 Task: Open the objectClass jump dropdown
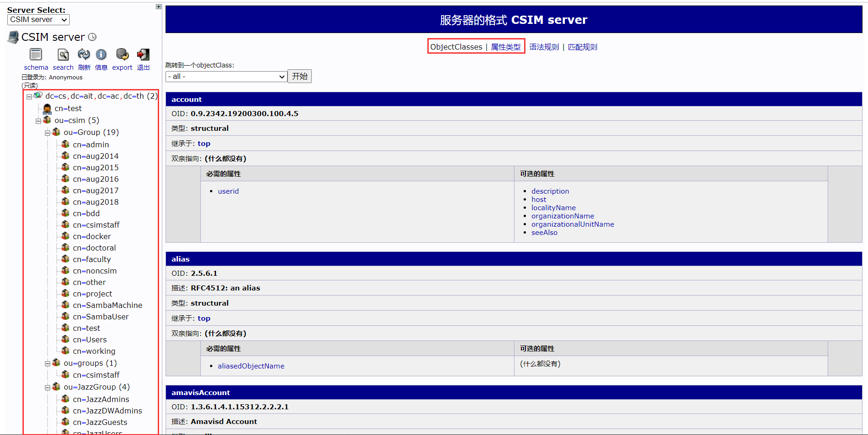(x=227, y=77)
